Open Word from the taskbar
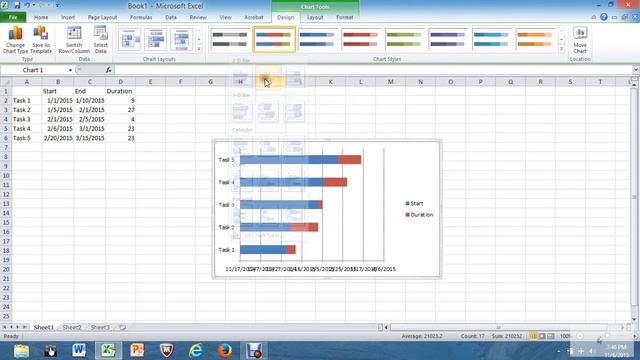640x360 pixels. pyautogui.click(x=79, y=351)
